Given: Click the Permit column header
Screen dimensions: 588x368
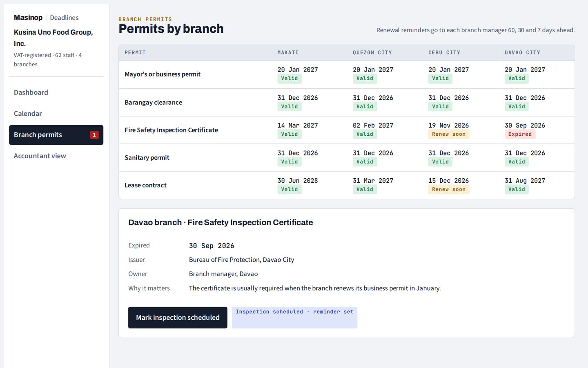Looking at the screenshot, I should pyautogui.click(x=135, y=53).
